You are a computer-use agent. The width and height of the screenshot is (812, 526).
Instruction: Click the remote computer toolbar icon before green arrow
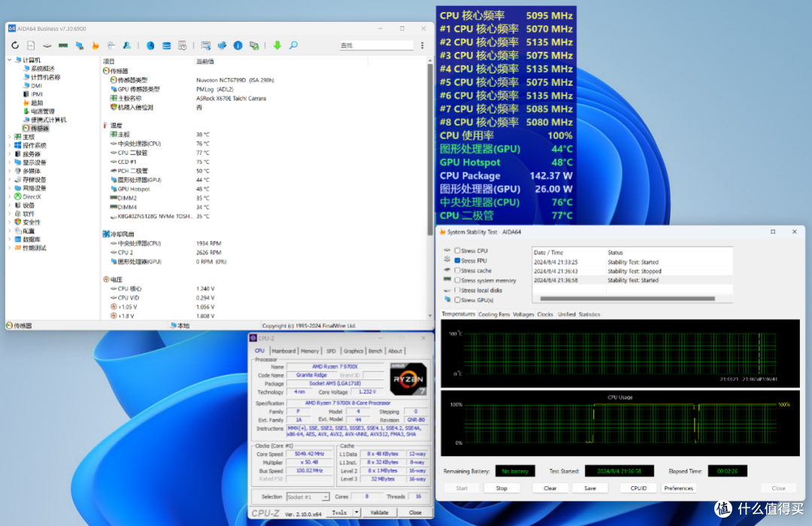(x=254, y=46)
